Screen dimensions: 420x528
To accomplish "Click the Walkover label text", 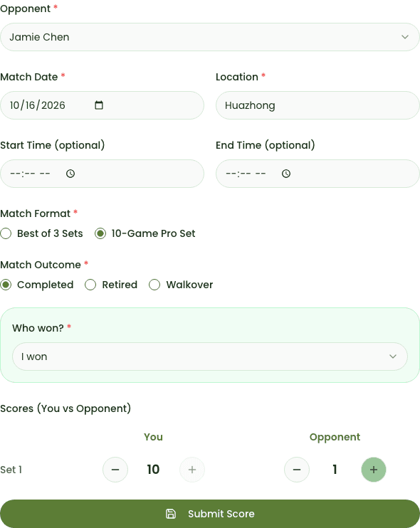I will click(x=189, y=285).
